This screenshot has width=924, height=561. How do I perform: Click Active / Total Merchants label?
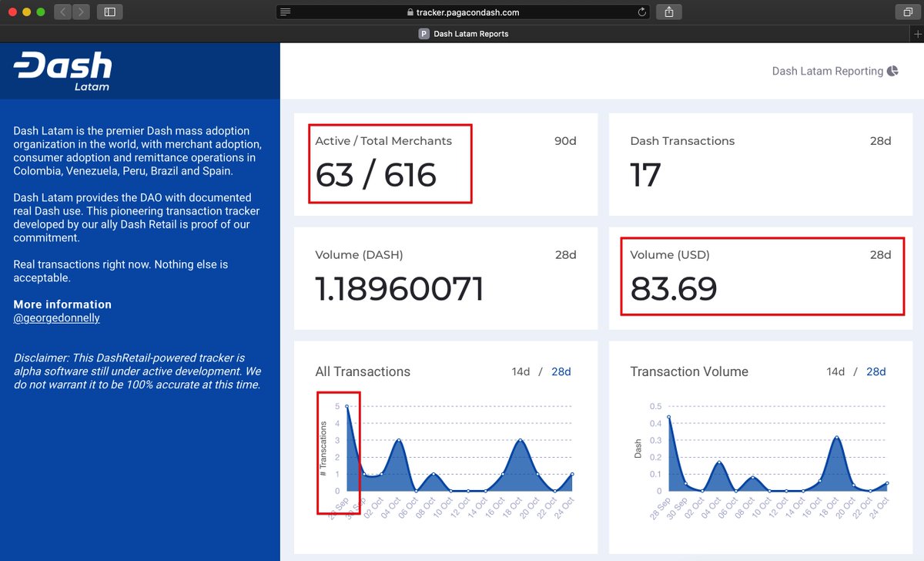coord(383,141)
